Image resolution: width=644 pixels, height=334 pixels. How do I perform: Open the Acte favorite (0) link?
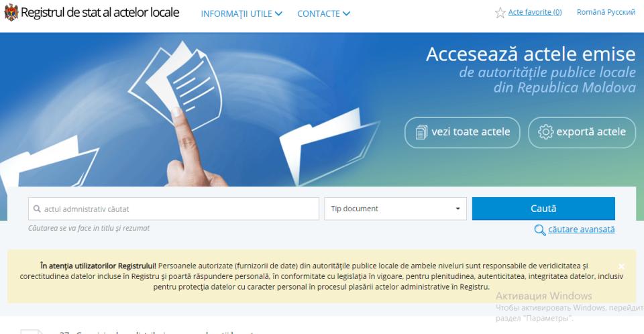[535, 12]
